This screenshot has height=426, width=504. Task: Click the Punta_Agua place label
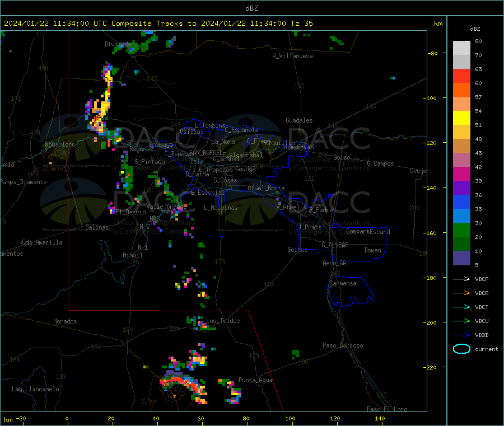coord(255,380)
